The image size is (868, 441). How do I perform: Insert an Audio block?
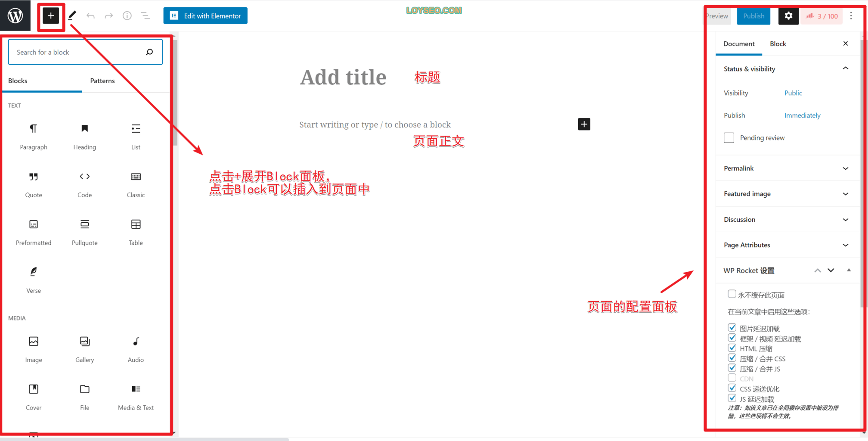coord(136,349)
